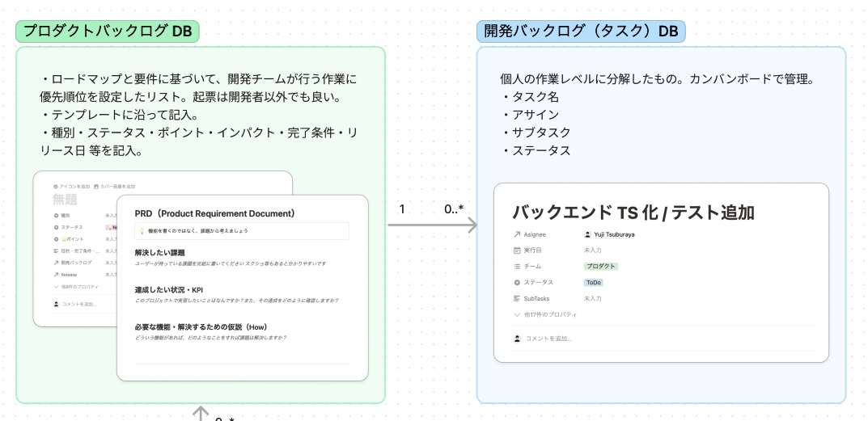
Task: Expand 他8件のプロパティ in the 無題 card
Action: pos(76,287)
